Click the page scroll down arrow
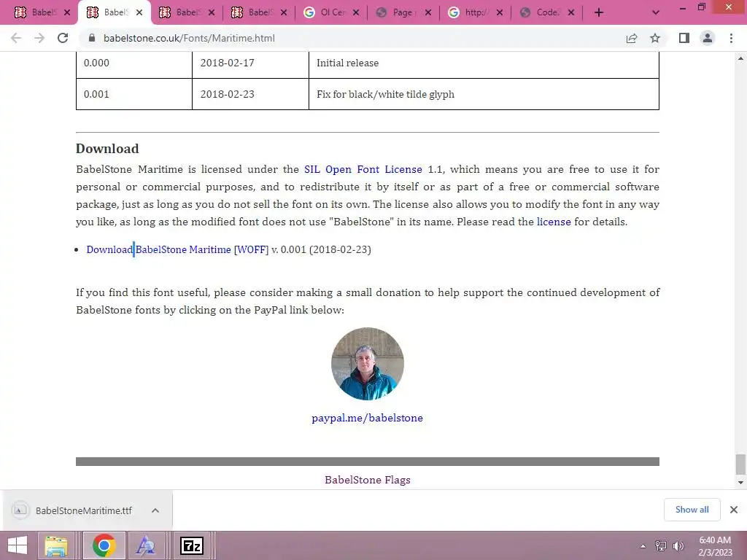The width and height of the screenshot is (747, 560). [x=741, y=483]
